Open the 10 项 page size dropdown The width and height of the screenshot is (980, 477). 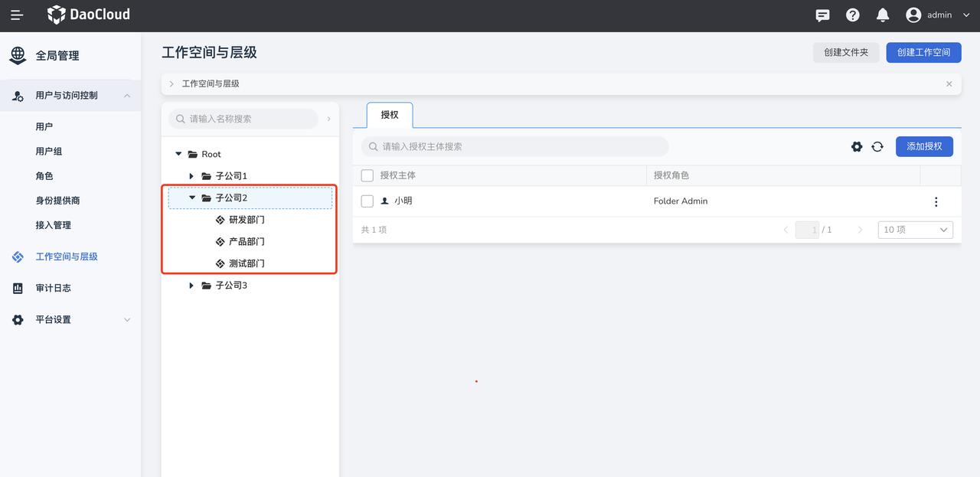(x=915, y=230)
